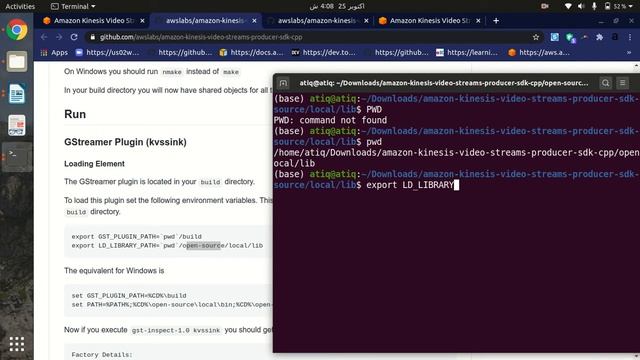Open Chrome three-dot menu
This screenshot has width=640, height=360.
pos(630,37)
